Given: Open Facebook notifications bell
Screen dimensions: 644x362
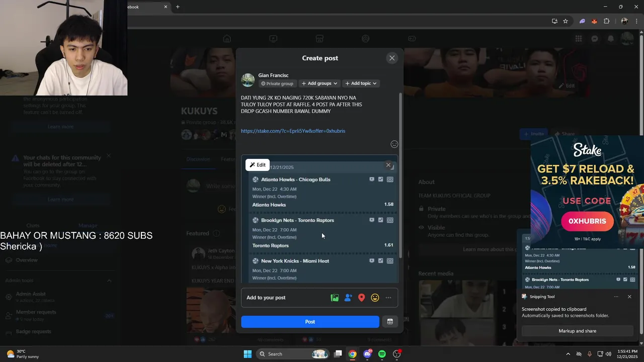Looking at the screenshot, I should pos(611,39).
